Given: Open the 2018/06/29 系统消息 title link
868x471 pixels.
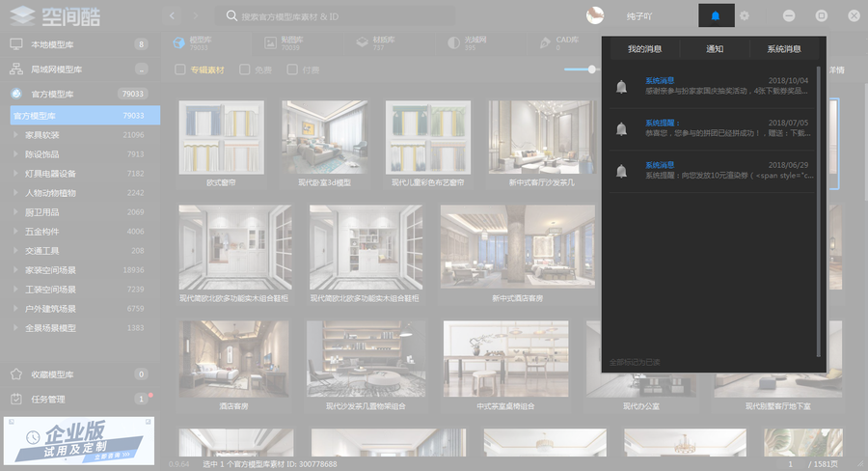Looking at the screenshot, I should [660, 165].
